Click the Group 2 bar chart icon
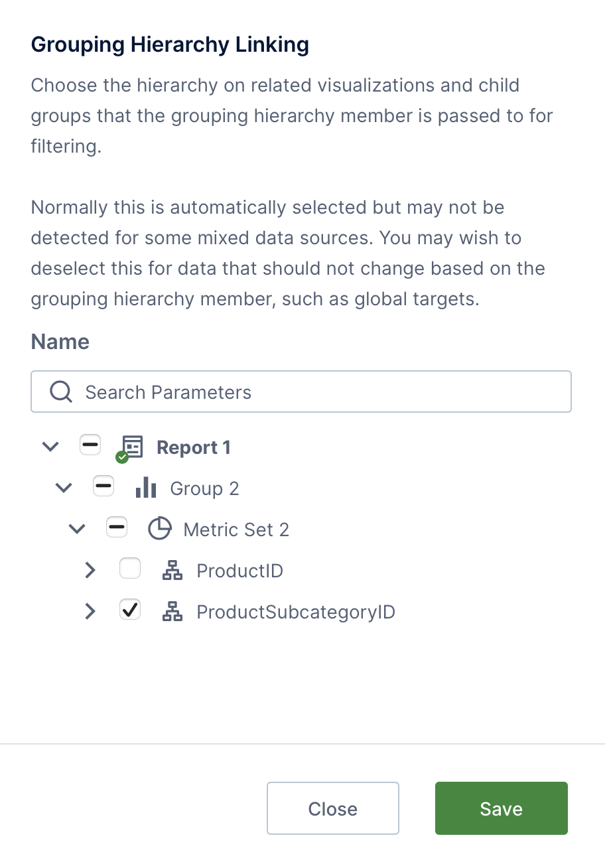The image size is (609, 868). click(x=145, y=489)
